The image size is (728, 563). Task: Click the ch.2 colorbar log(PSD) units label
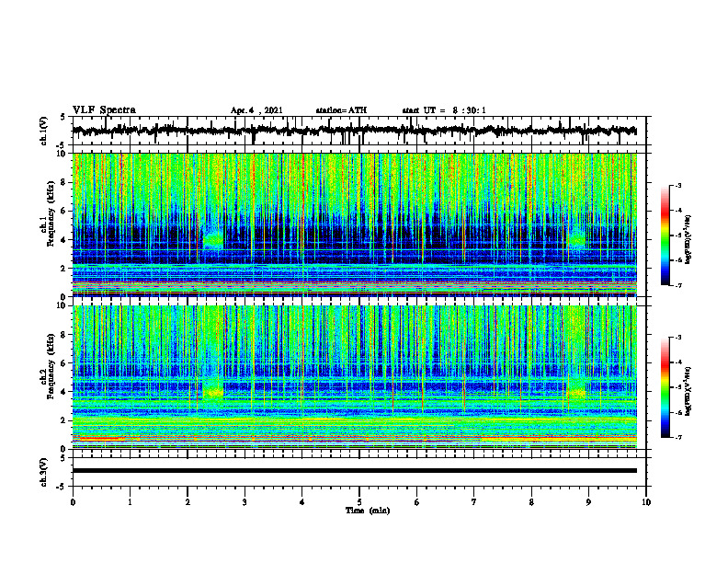(x=688, y=391)
